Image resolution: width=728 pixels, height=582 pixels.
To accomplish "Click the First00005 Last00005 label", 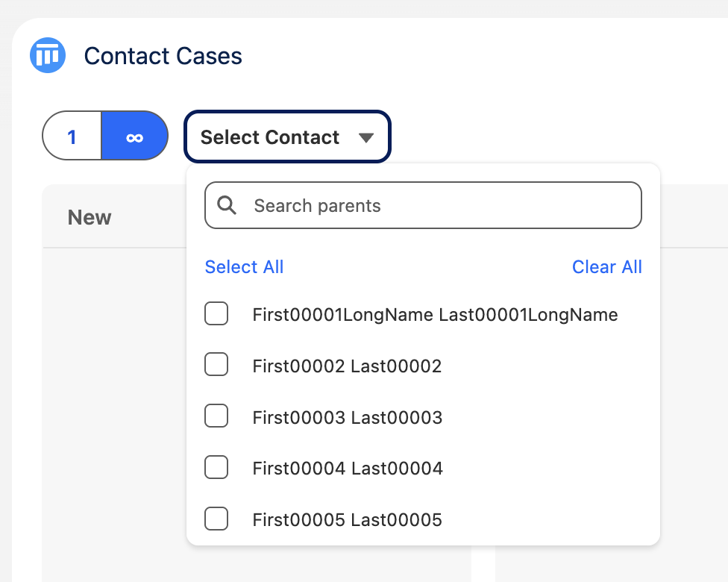I will (x=348, y=520).
